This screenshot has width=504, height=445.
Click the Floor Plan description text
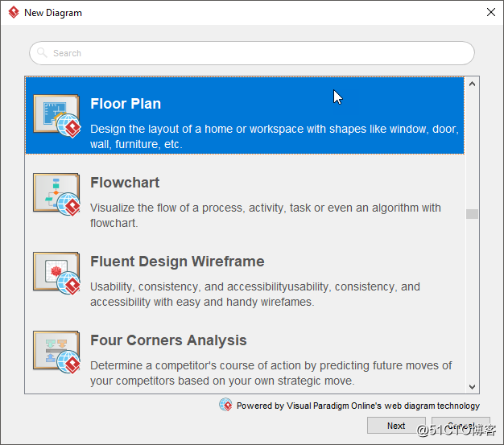click(275, 137)
